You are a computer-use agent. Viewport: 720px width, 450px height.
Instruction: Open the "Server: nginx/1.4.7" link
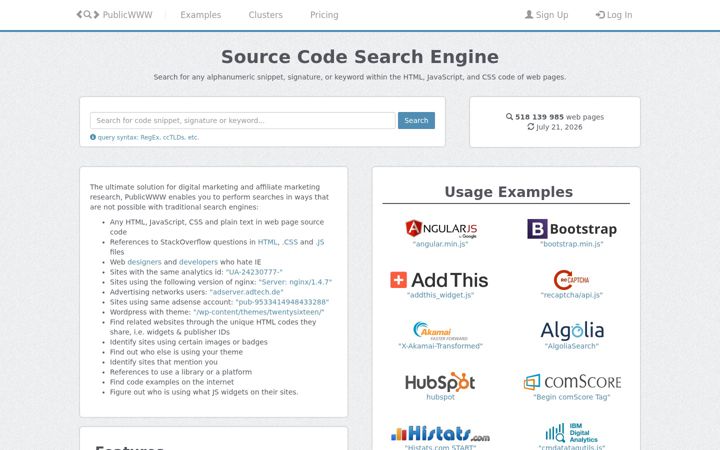click(295, 282)
